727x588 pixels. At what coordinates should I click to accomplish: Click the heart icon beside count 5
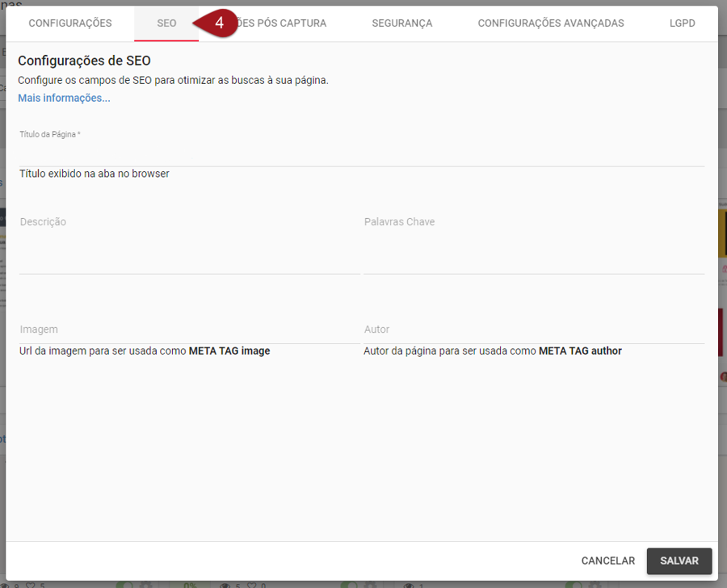click(x=32, y=584)
